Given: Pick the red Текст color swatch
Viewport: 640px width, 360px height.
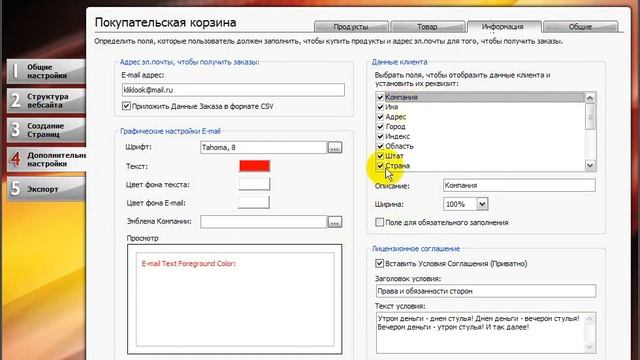Looking at the screenshot, I should point(254,166).
